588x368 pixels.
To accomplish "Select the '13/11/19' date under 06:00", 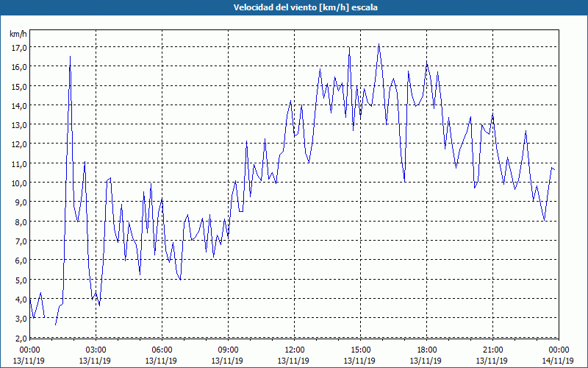I will click(161, 361).
